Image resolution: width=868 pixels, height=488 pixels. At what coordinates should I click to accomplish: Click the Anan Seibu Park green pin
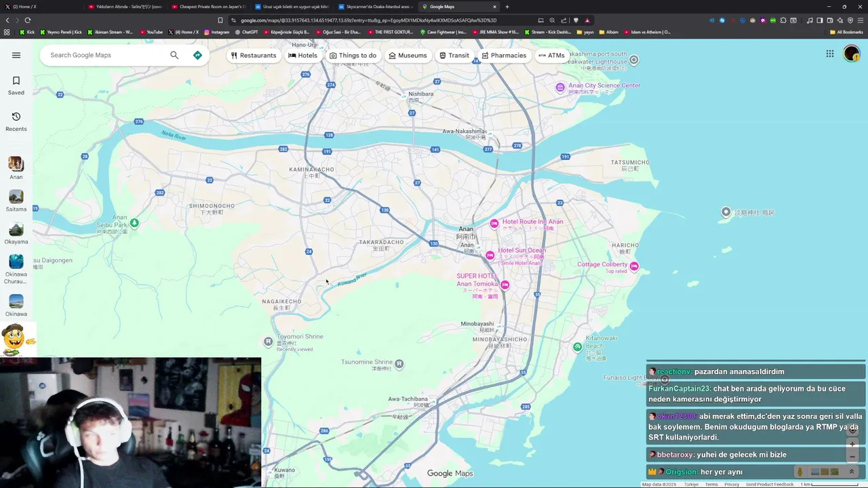pos(134,223)
